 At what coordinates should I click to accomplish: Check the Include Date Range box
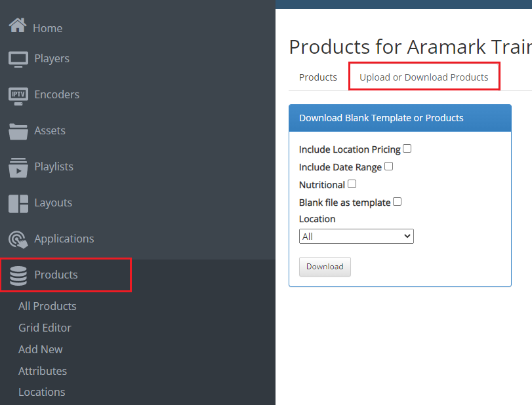click(389, 166)
